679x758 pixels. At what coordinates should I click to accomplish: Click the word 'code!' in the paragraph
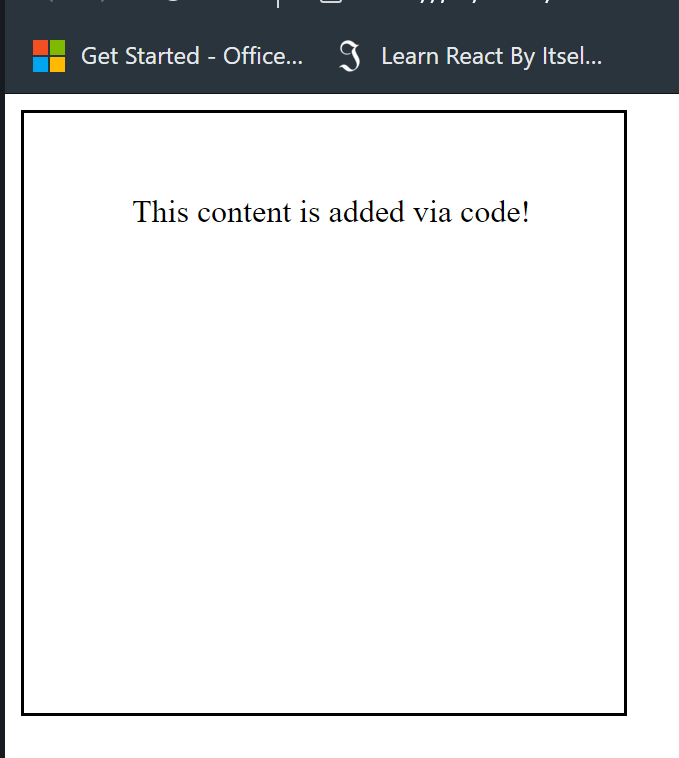(x=495, y=212)
